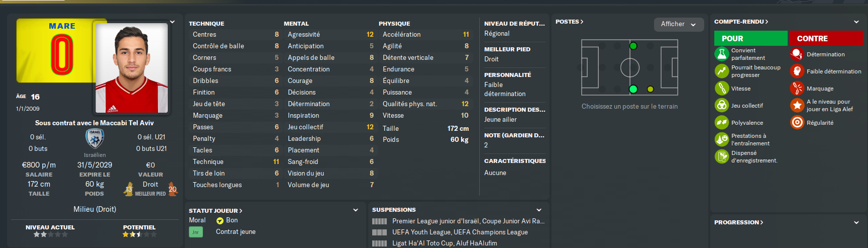Screen dimensions: 868x248
Task: Click the orange star Liga Alef icon
Action: [797, 106]
